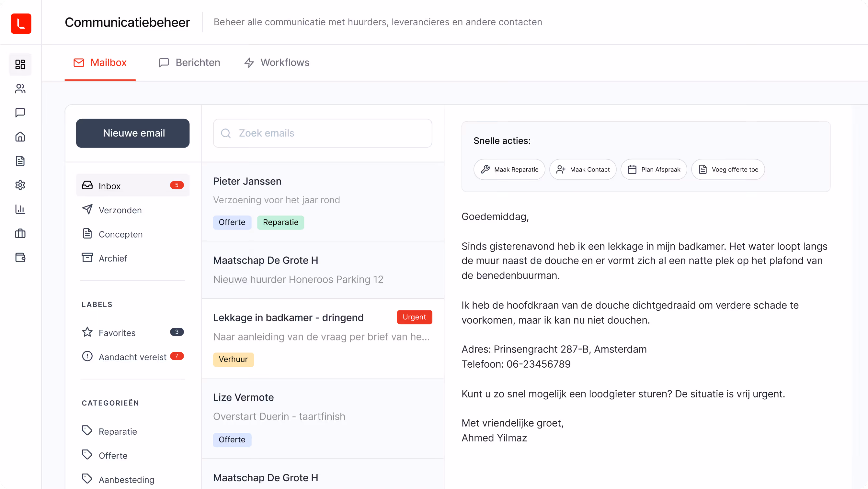The image size is (868, 489).
Task: Click Offerte tag on Lize Vermote email
Action: [232, 439]
